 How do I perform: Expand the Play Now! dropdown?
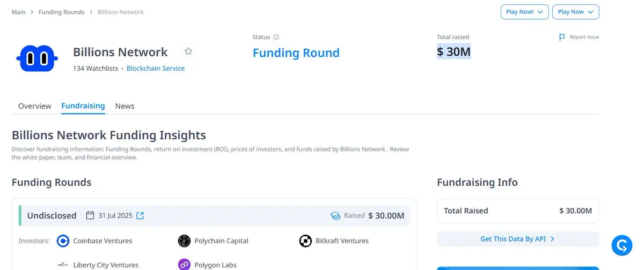[524, 12]
